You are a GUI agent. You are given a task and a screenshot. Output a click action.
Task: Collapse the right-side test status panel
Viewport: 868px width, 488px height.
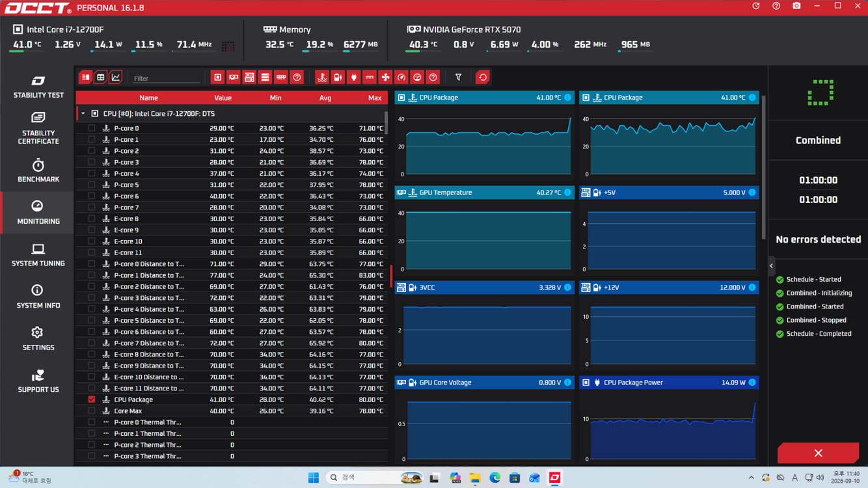(x=772, y=265)
